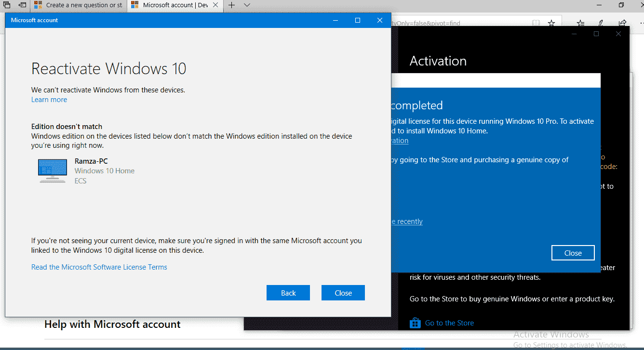Click the Store bag icon in Activation window
Screen dimensions: 644x350
tap(415, 323)
